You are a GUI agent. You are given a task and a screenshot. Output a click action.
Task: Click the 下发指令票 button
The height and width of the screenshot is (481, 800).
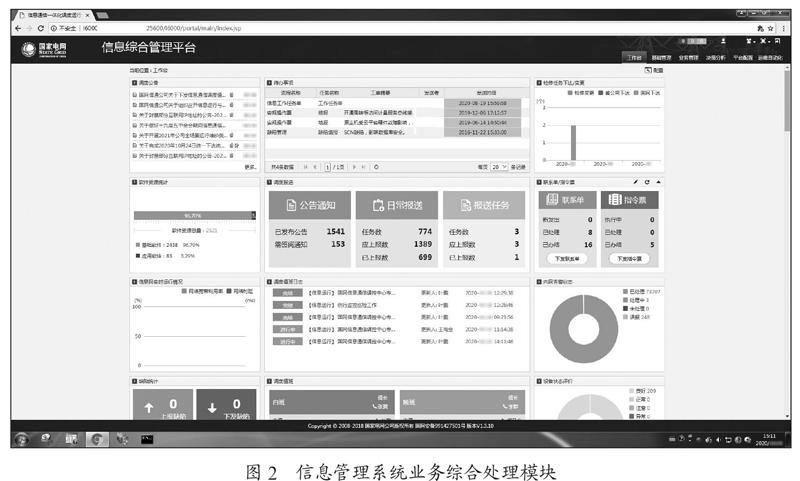click(629, 259)
